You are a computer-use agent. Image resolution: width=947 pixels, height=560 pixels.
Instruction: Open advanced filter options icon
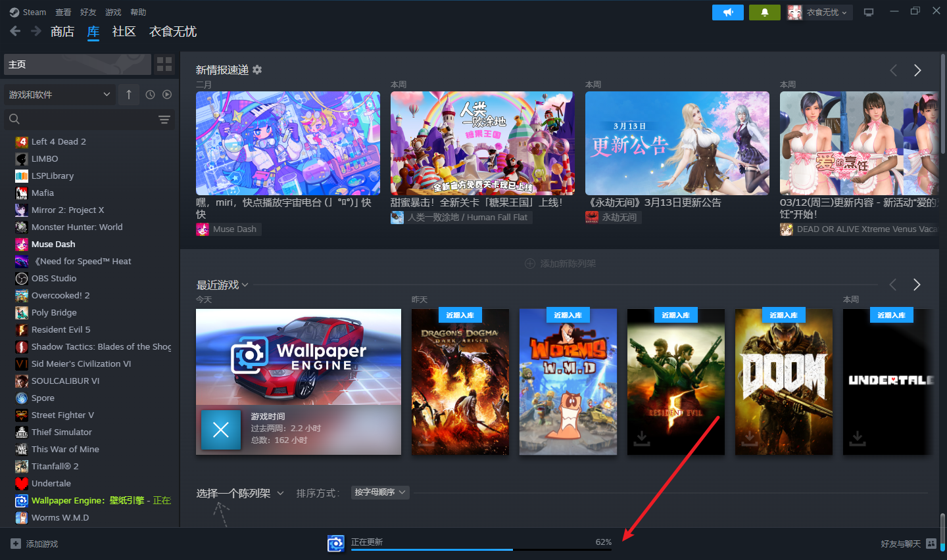point(164,119)
